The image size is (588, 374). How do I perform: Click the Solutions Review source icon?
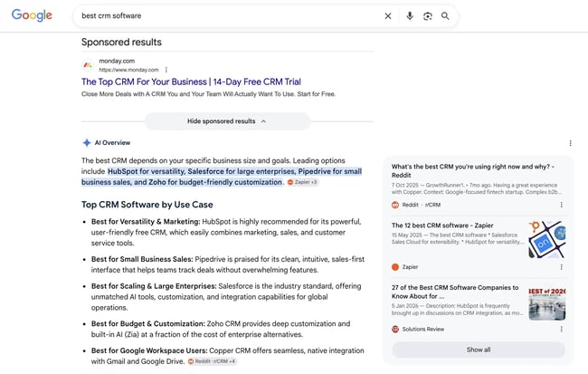point(395,329)
